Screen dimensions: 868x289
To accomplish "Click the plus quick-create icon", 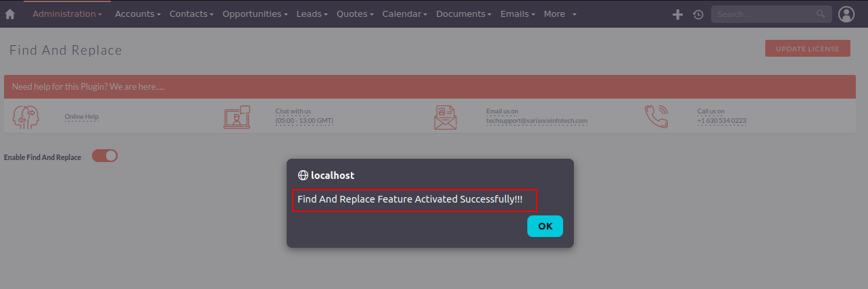I will (677, 14).
